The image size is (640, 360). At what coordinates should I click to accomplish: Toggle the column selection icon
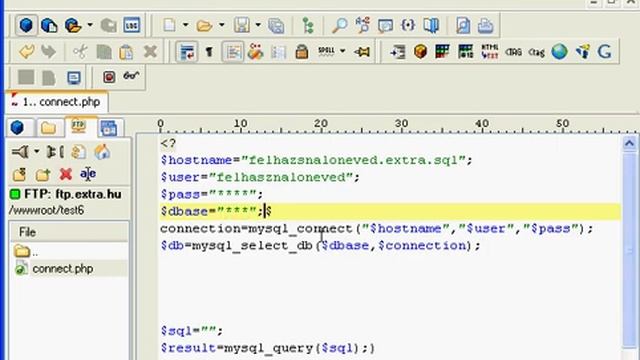point(279,52)
